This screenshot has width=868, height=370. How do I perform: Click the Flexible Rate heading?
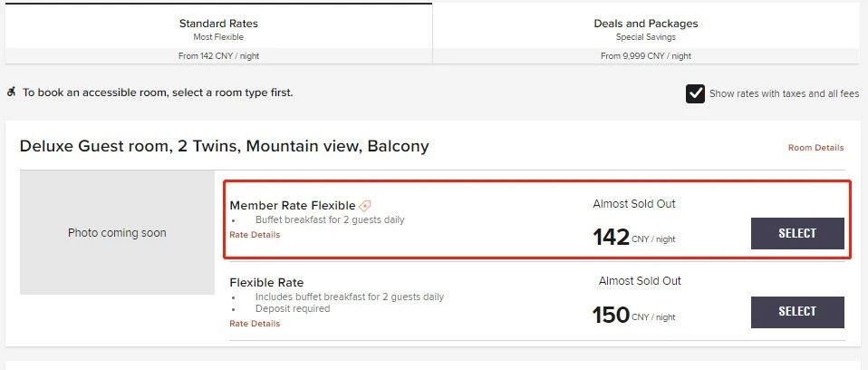tap(266, 282)
